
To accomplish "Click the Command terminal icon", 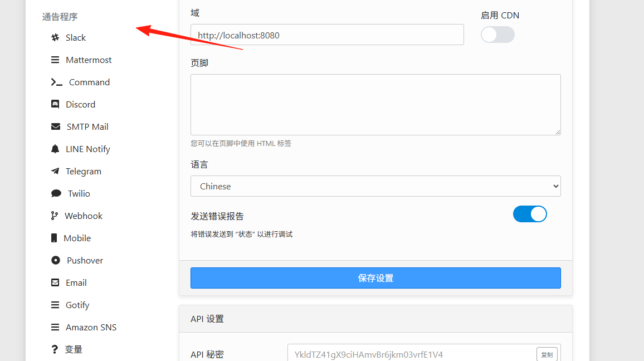I will point(57,82).
